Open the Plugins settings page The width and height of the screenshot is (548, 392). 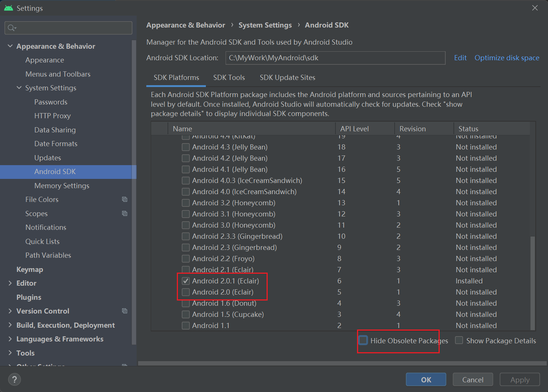[29, 297]
